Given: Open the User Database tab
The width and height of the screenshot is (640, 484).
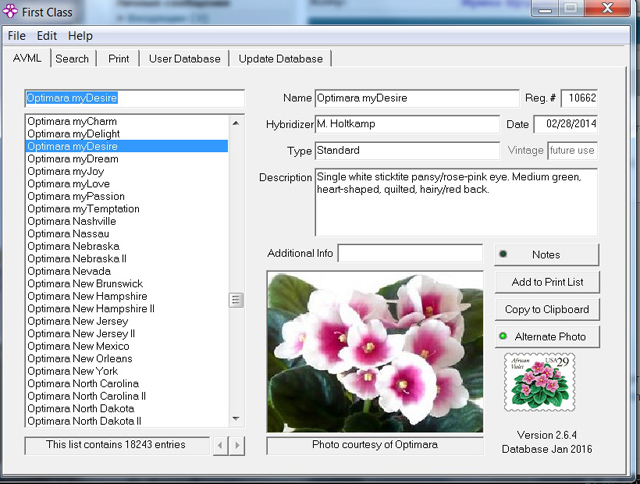Looking at the screenshot, I should (x=184, y=59).
